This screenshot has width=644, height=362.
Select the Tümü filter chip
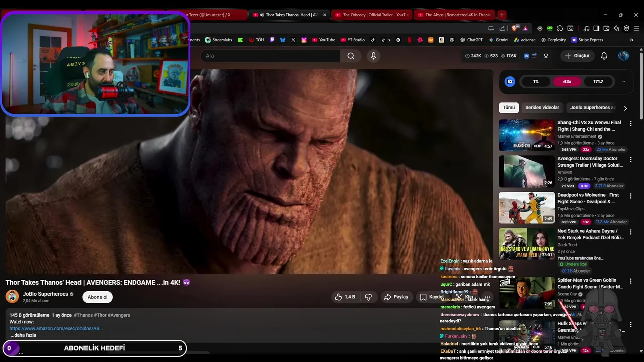(509, 108)
